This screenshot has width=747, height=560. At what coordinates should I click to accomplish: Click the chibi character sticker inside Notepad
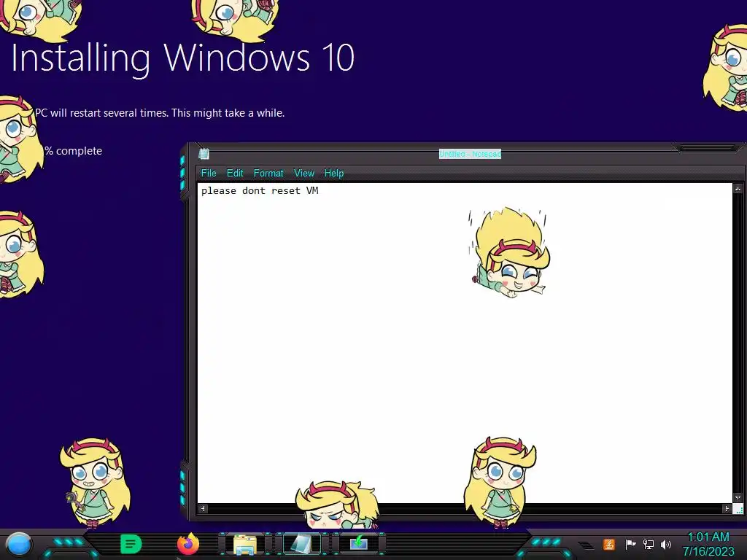coord(508,252)
